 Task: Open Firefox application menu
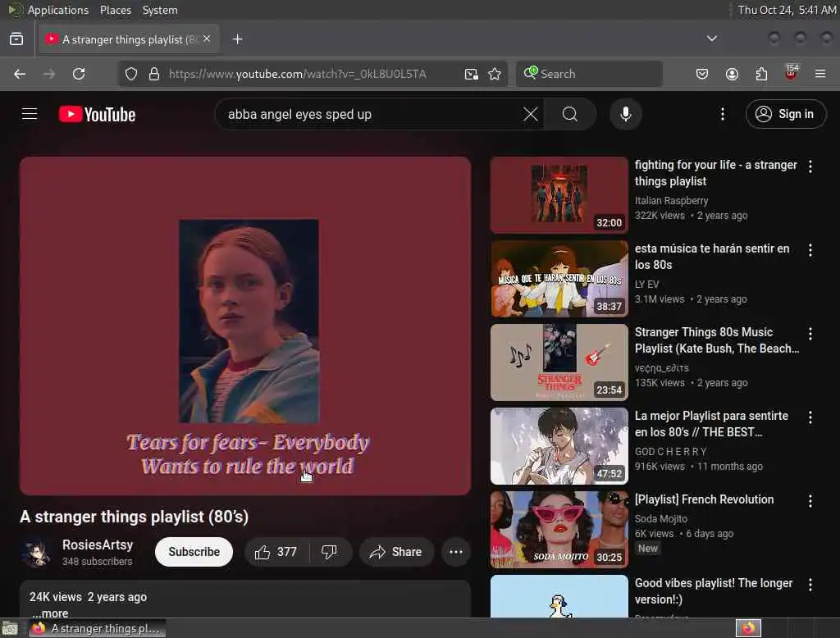(x=820, y=74)
